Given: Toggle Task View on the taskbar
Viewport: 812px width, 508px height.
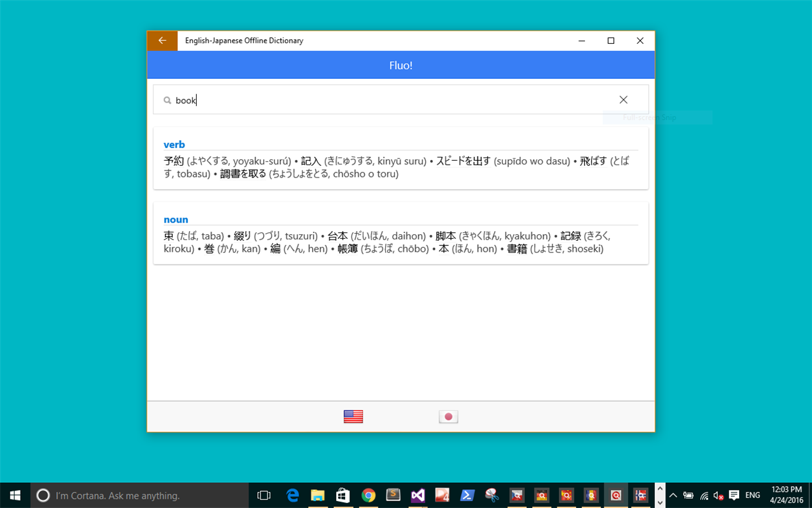Looking at the screenshot, I should point(264,495).
